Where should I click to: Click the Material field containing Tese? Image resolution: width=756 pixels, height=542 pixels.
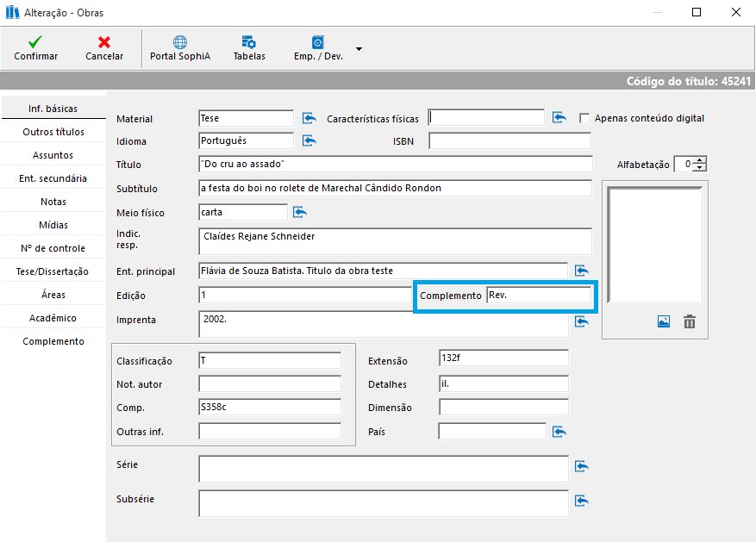tap(246, 118)
